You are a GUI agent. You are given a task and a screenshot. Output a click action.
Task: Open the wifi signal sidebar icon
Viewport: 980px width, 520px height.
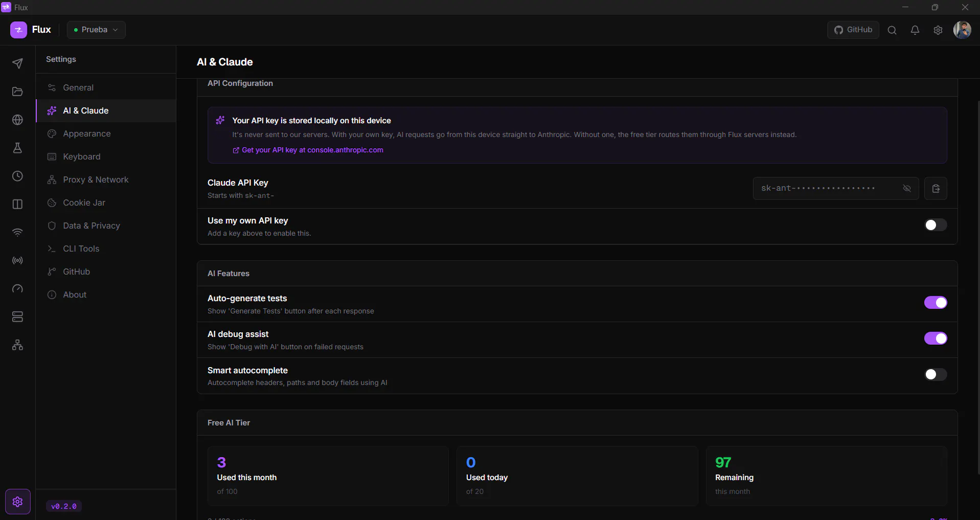pyautogui.click(x=17, y=232)
